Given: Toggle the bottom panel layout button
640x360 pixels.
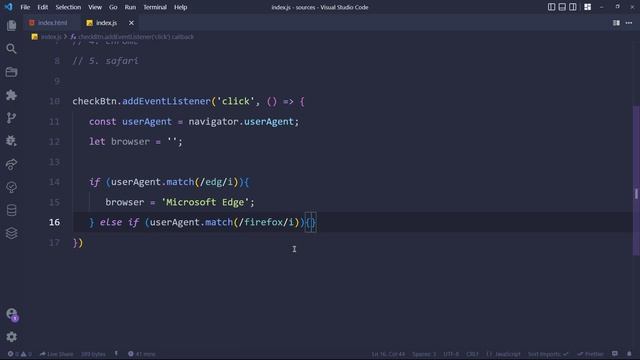Looking at the screenshot, I should tap(562, 7).
